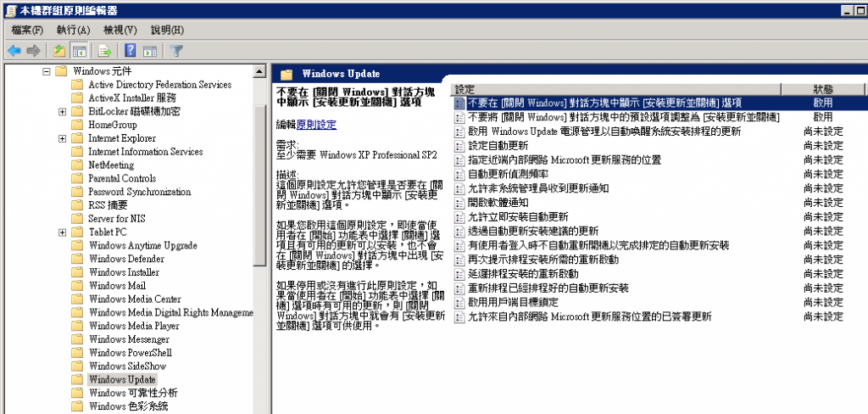Click policy icon for 自動更新偵測頻率

[x=459, y=174]
